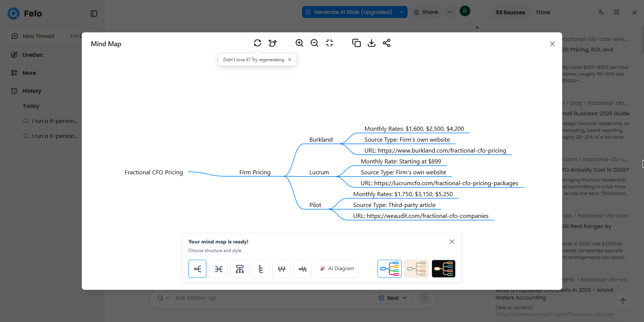Choose the beige mind map style
644x322 pixels.
(417, 269)
